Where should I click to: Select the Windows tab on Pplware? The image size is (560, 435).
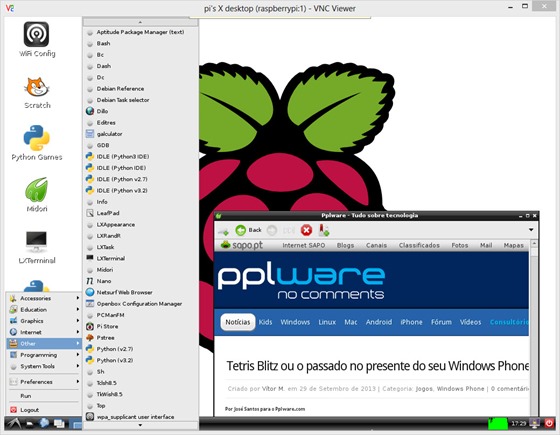pos(295,322)
